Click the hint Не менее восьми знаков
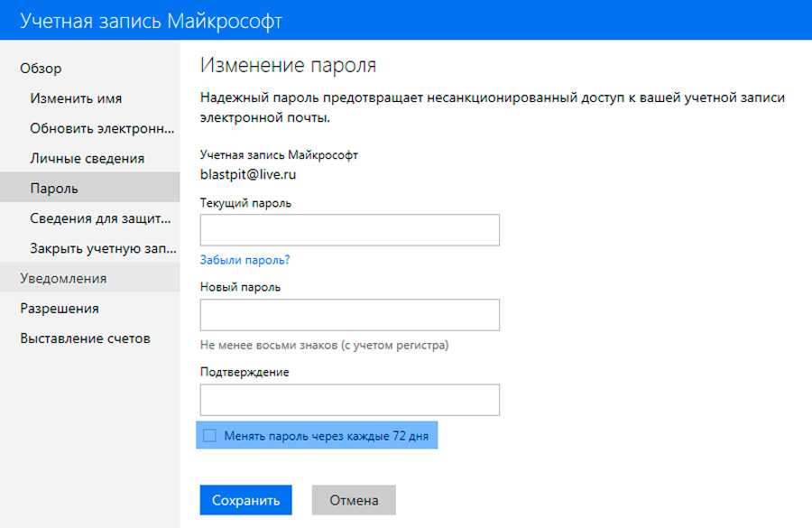The width and height of the screenshot is (812, 528). click(x=324, y=345)
